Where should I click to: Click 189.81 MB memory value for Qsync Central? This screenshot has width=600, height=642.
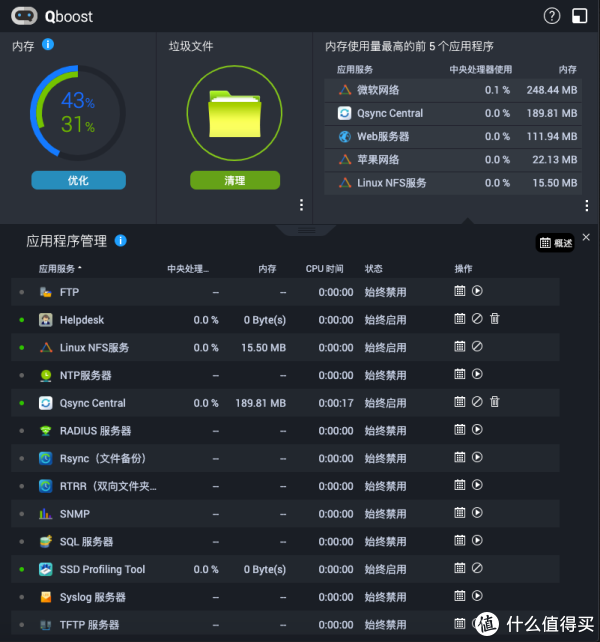click(x=260, y=403)
